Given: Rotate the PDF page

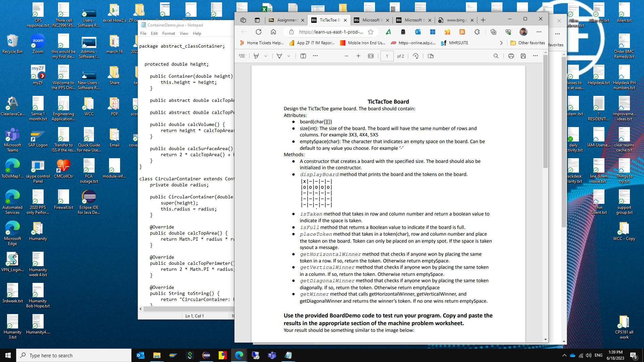Looking at the screenshot, I should pos(416,56).
